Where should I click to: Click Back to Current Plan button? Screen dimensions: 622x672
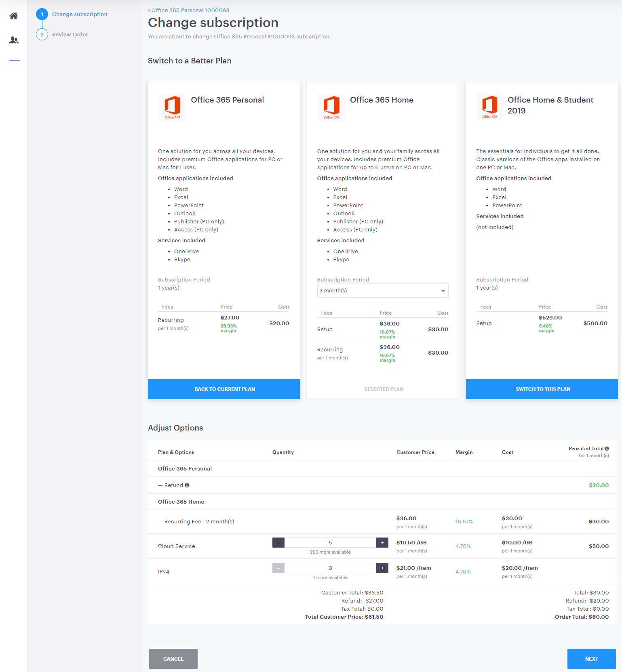pyautogui.click(x=224, y=389)
